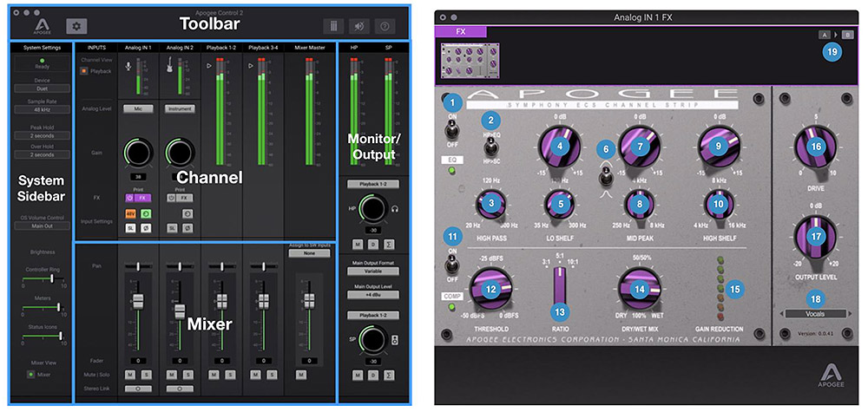Click the play triangle on Playback 1-2 channel
Image resolution: width=868 pixels, height=412 pixels.
click(x=208, y=66)
